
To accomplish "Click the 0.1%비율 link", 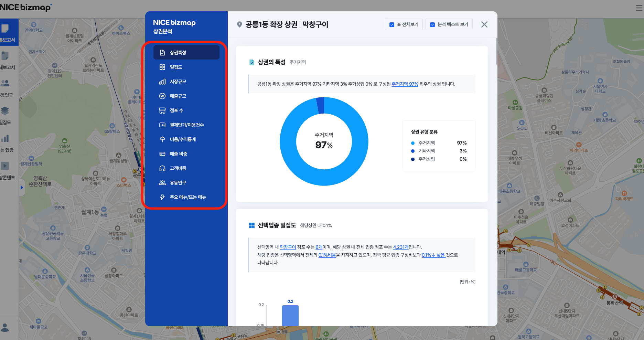I will (327, 255).
